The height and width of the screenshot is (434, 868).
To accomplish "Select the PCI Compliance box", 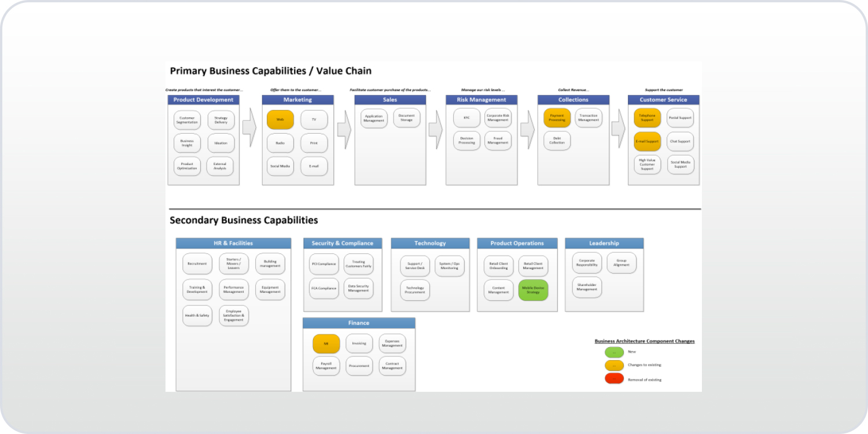I will click(323, 263).
